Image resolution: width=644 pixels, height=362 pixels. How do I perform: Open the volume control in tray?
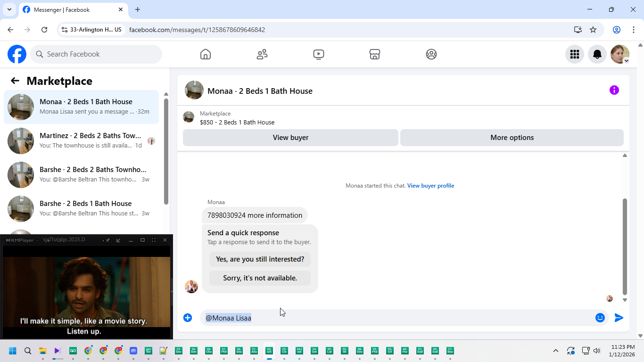tap(597, 351)
